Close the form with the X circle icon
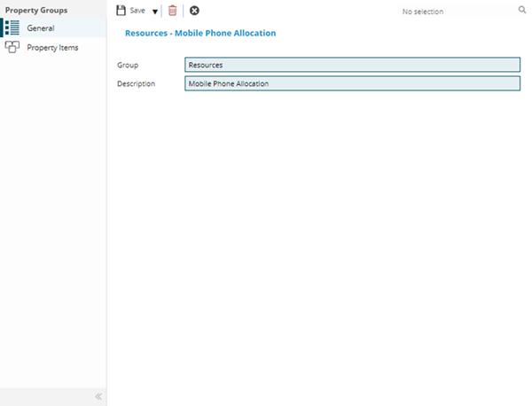 pos(194,11)
